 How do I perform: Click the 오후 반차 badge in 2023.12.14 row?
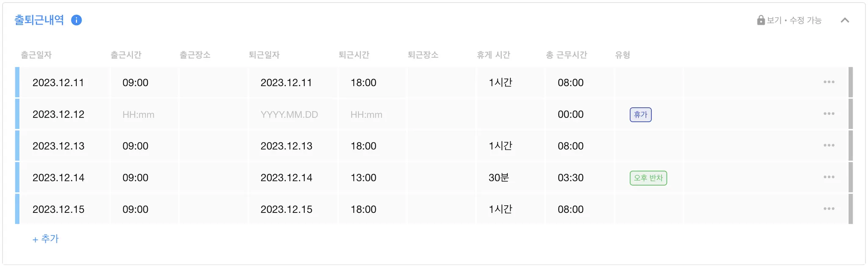click(x=648, y=178)
